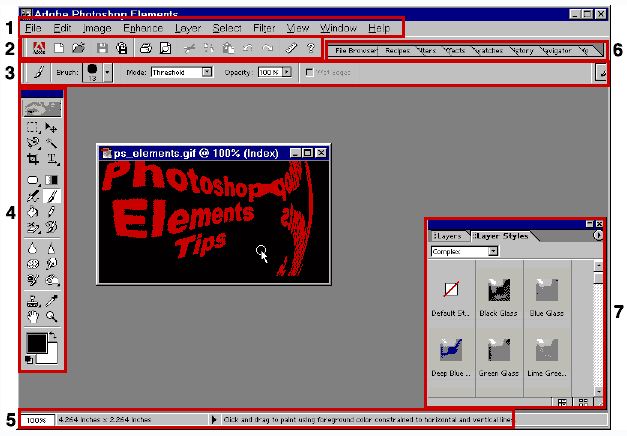The width and height of the screenshot is (627, 436).
Task: Open the Mode dropdown showing Threshold
Action: (x=207, y=72)
